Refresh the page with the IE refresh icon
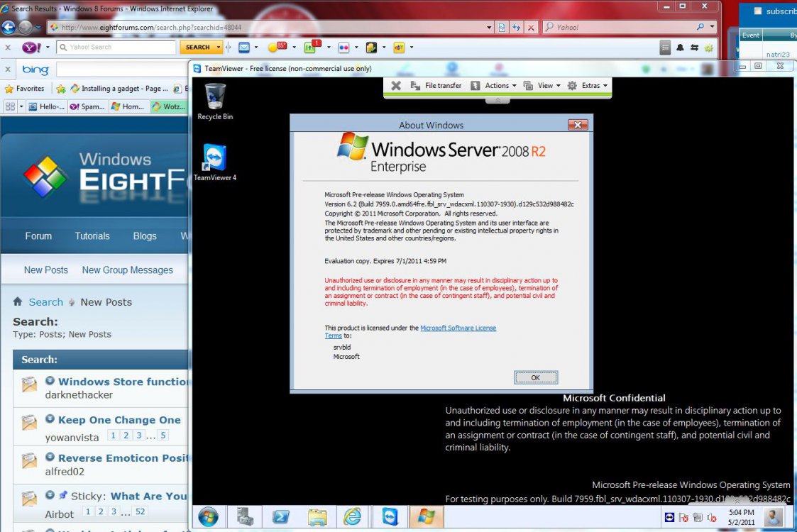 517,28
